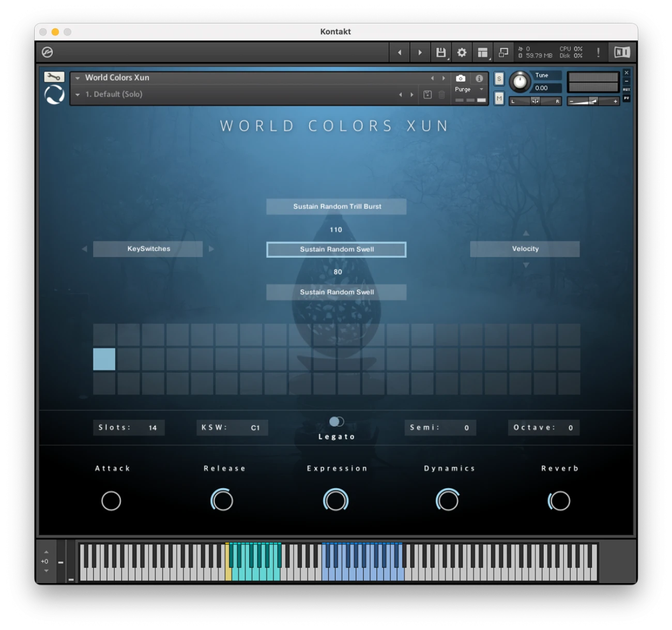Image resolution: width=672 pixels, height=630 pixels.
Task: Load the previous snapshot arrow
Action: point(400,95)
